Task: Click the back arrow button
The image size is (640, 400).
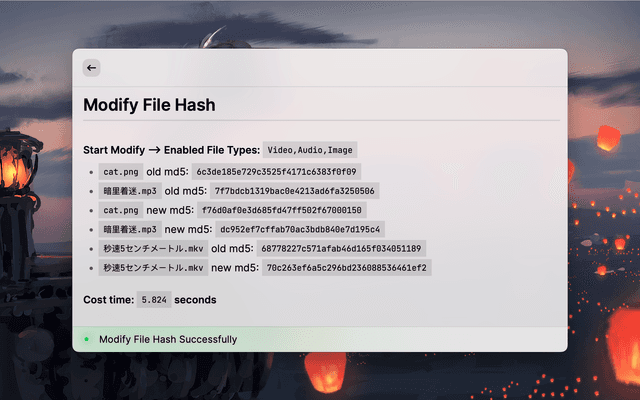Action: pos(91,68)
